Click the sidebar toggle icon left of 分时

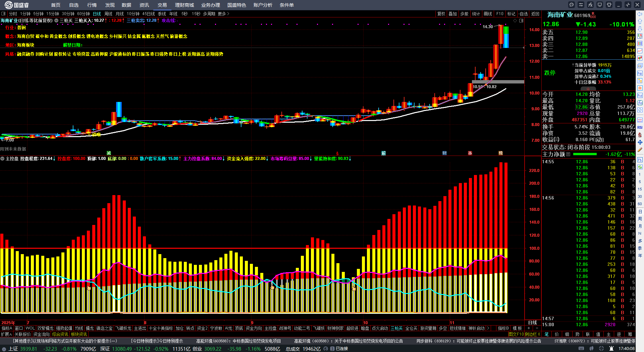(3, 14)
